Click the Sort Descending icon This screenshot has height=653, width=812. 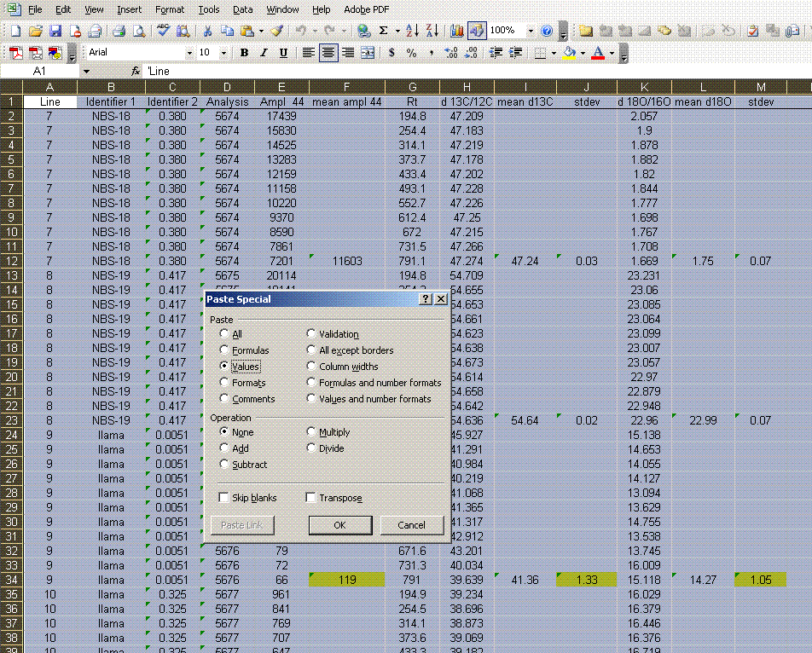point(432,31)
